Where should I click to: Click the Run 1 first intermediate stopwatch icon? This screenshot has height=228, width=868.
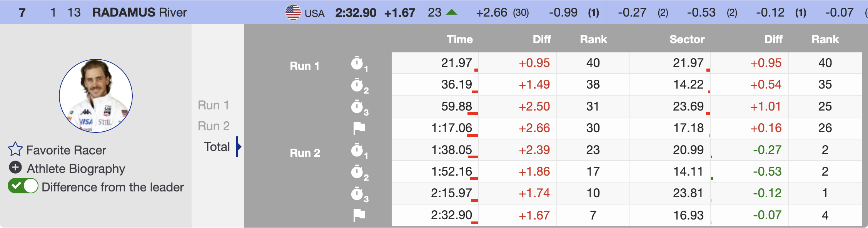[x=357, y=64]
